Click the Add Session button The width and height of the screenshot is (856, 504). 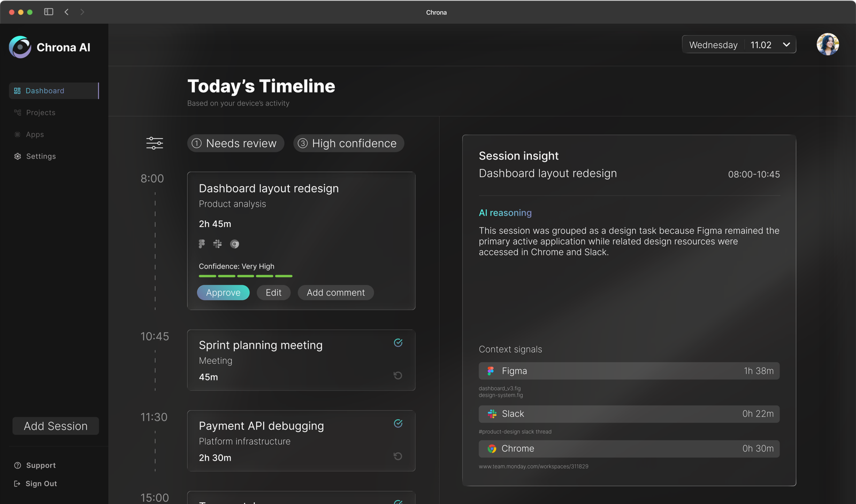coord(56,426)
